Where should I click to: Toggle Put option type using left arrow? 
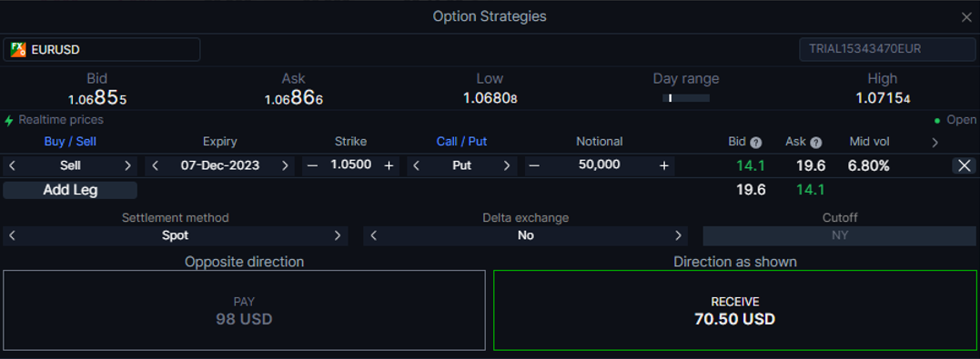pyautogui.click(x=417, y=165)
